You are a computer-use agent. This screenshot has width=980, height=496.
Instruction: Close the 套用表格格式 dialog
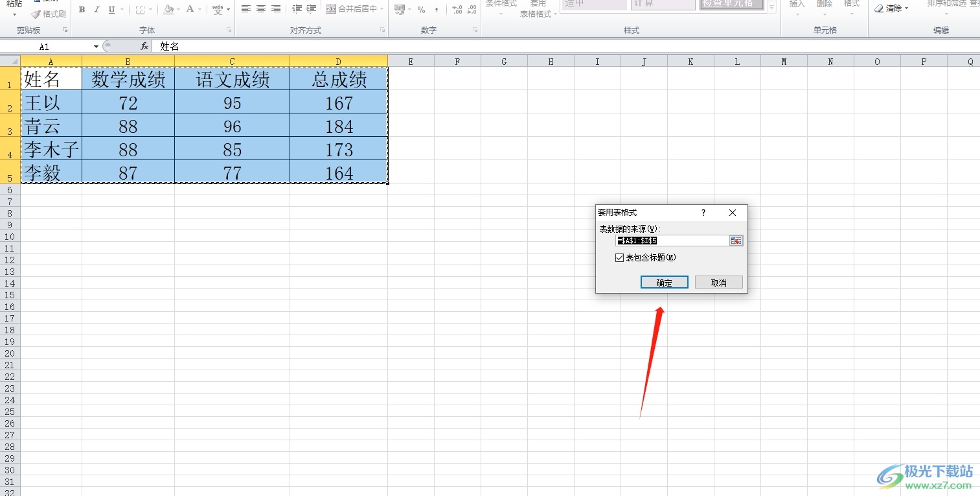coord(733,213)
